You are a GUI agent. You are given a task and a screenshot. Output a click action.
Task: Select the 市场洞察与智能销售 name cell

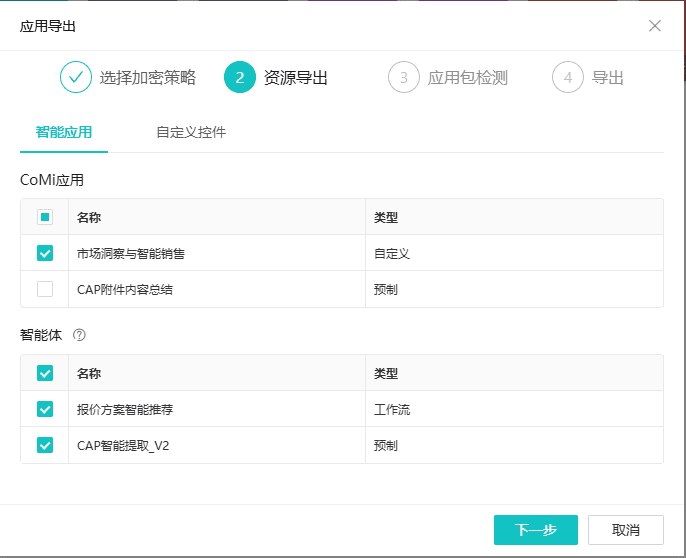coord(217,253)
